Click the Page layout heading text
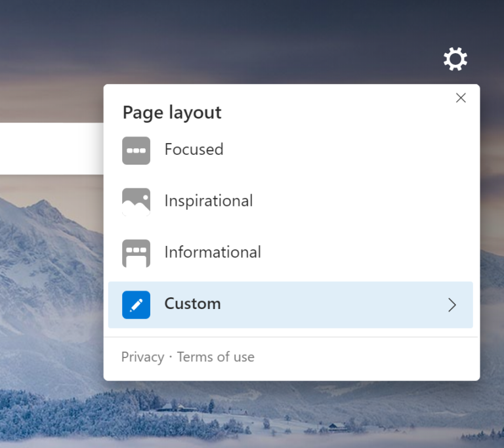This screenshot has width=504, height=448. pyautogui.click(x=172, y=113)
